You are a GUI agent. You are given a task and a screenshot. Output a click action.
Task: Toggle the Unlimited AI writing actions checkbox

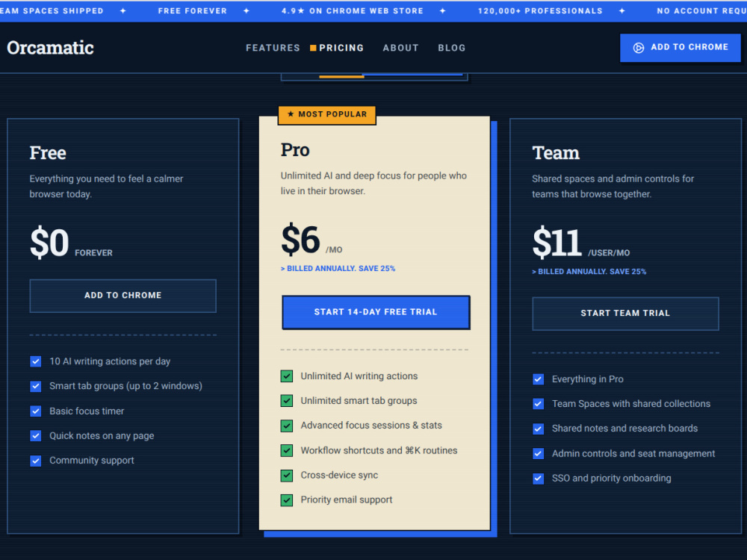pos(287,376)
